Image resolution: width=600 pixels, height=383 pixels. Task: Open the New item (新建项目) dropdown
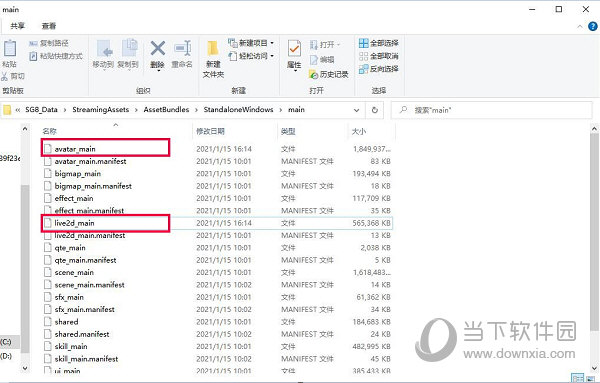coord(251,43)
